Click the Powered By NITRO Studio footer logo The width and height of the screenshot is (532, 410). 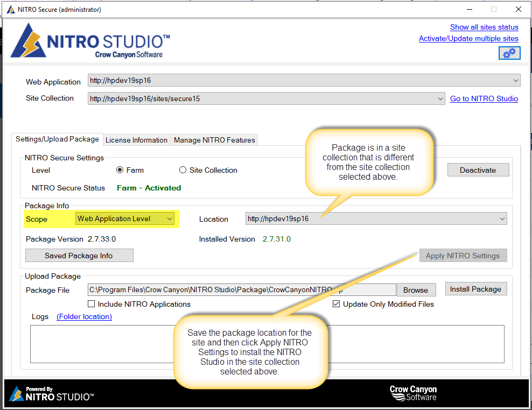[x=51, y=394]
